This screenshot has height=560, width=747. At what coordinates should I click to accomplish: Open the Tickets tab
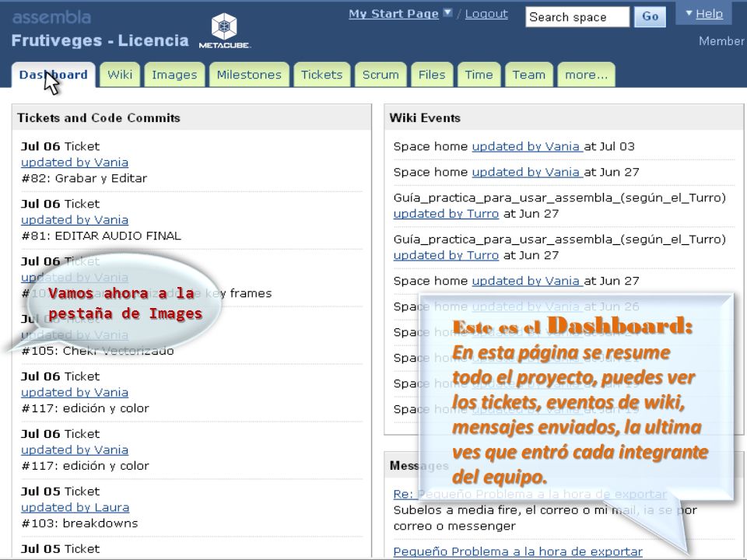point(321,75)
